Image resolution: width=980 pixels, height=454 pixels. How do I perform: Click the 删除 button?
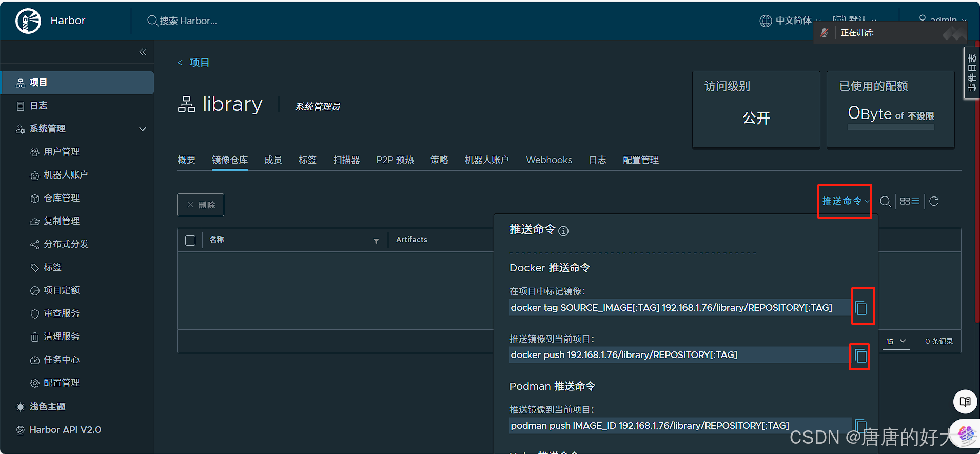[x=201, y=205]
